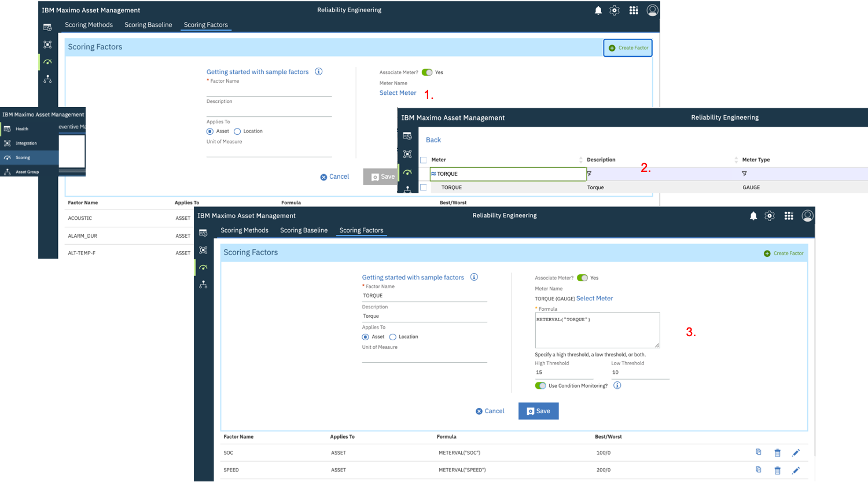Select Asset radio in TORQUE factor form

(365, 337)
